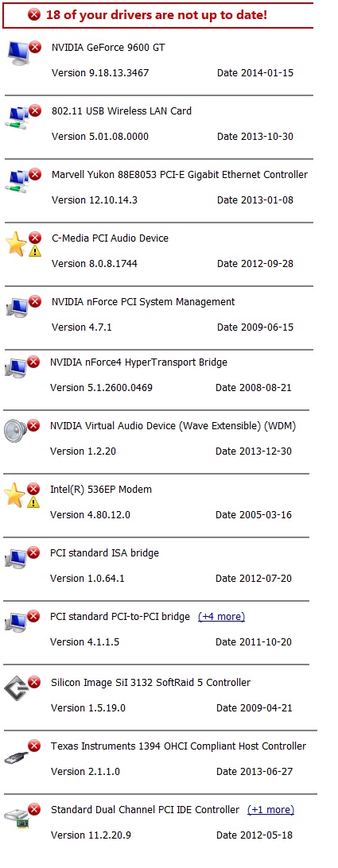Click the drive icon for Standard Dual Channel PCI IDE
Image resolution: width=338 pixels, height=868 pixels.
(x=16, y=818)
